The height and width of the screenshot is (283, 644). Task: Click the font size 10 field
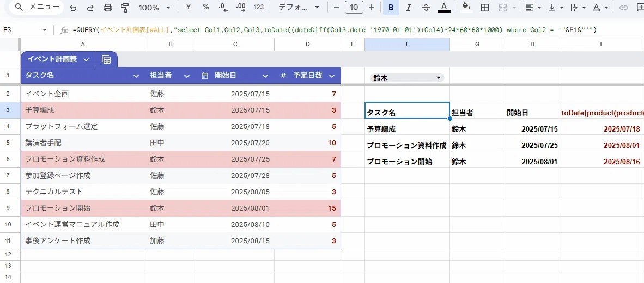[354, 8]
